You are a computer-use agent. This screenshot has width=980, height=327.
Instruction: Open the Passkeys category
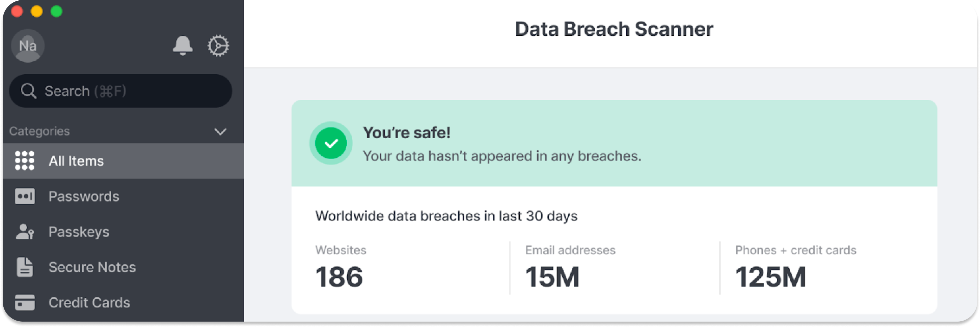(x=123, y=232)
